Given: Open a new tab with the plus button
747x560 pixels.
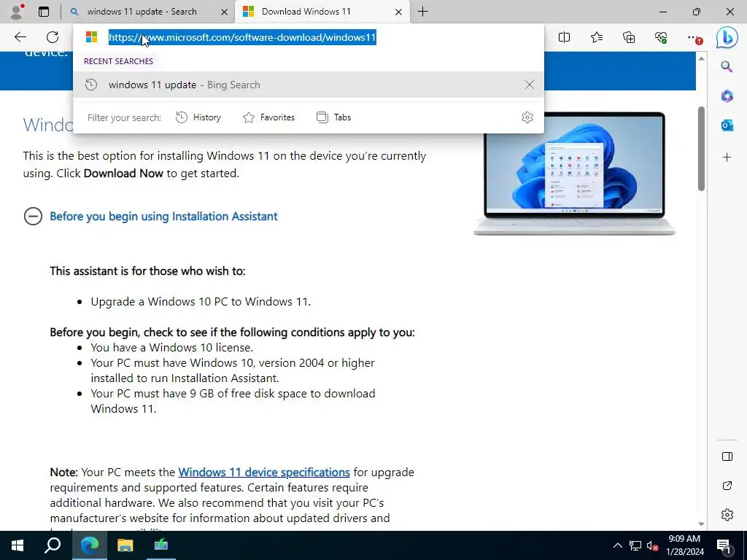Looking at the screenshot, I should [422, 12].
